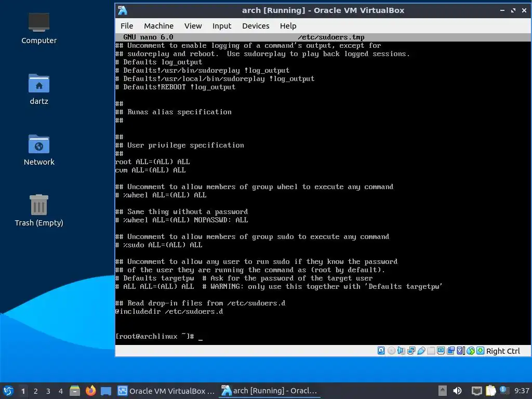This screenshot has width=532, height=399.
Task: Click the '@includedir /etc/sudoers.d' line
Action: [x=169, y=312]
